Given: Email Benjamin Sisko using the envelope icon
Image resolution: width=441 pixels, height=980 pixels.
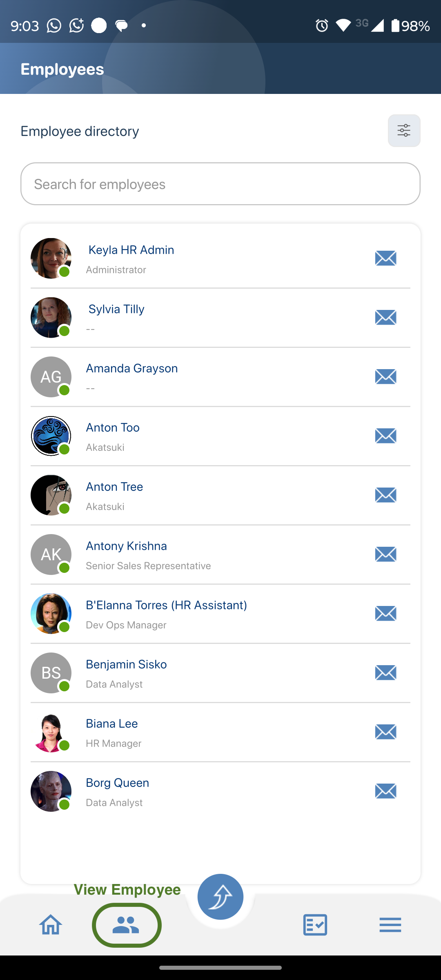Looking at the screenshot, I should pos(385,673).
